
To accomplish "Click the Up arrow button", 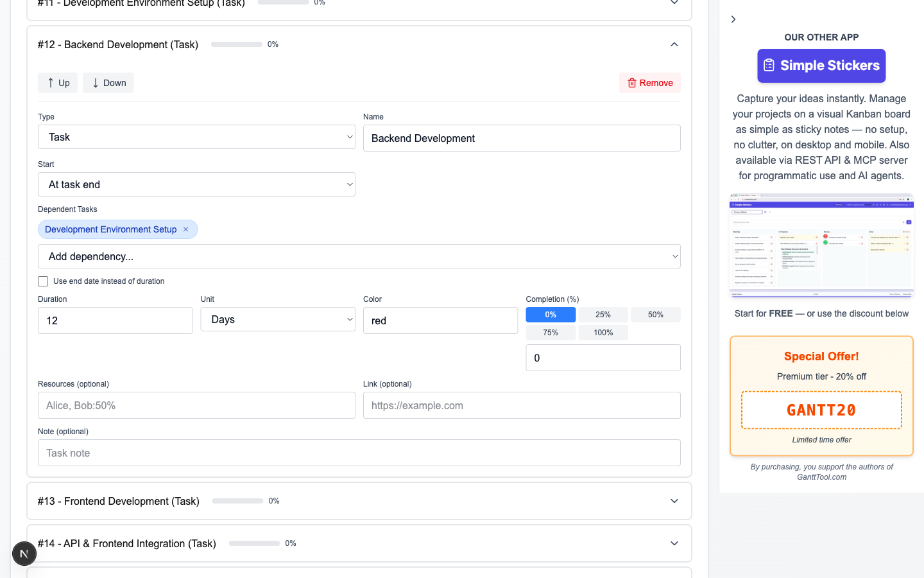I will coord(58,83).
